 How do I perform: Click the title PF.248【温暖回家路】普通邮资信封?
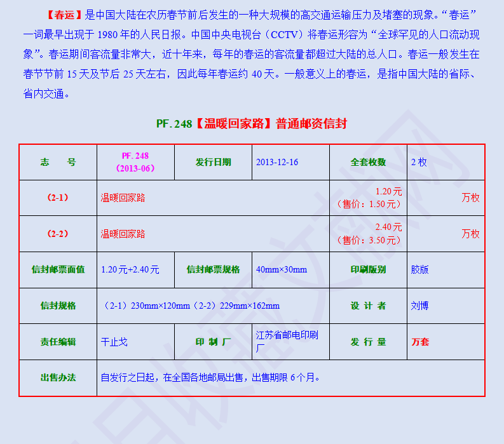pyautogui.click(x=252, y=124)
